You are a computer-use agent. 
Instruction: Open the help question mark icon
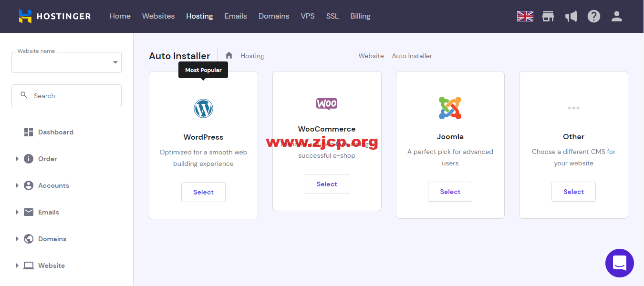point(594,16)
